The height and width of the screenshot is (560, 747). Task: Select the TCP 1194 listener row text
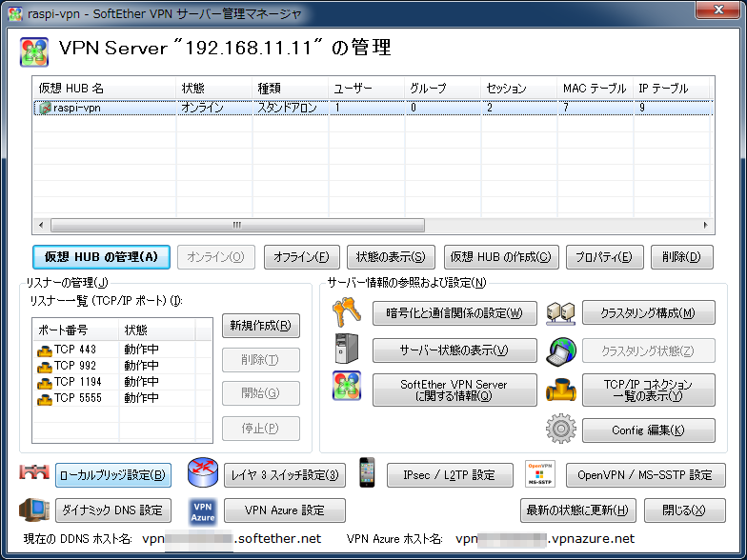78,383
